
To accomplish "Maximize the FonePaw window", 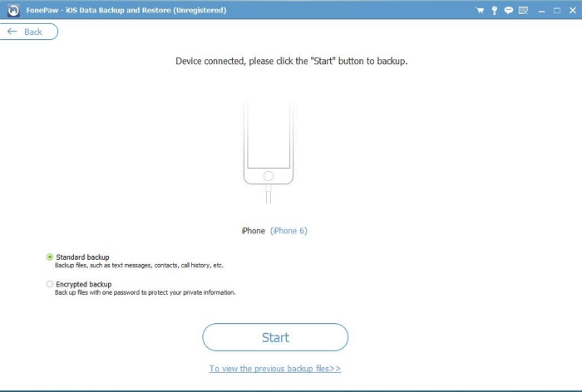I will [x=557, y=11].
